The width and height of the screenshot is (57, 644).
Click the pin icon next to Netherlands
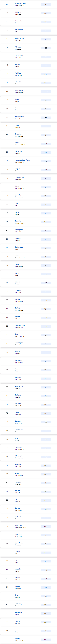click(15, 32)
